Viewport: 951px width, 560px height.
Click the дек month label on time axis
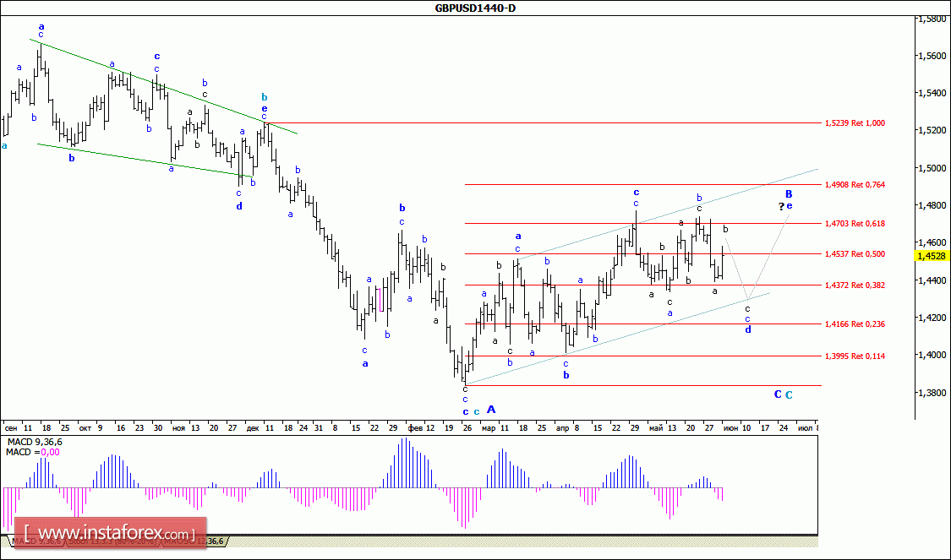[252, 428]
